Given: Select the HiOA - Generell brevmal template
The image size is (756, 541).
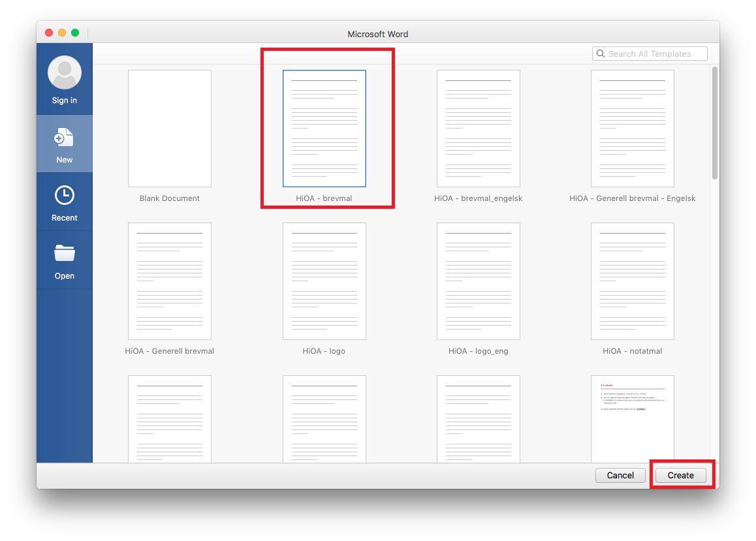Looking at the screenshot, I should [x=170, y=281].
